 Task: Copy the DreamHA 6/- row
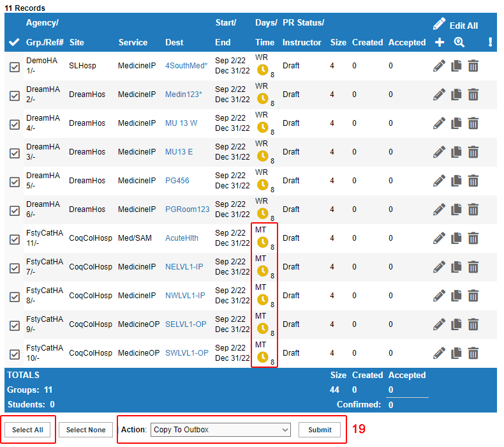456,209
